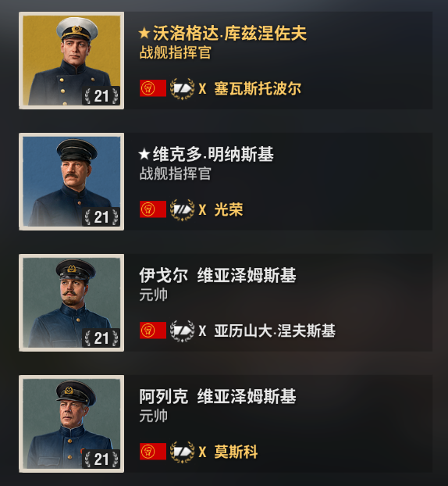Screen dimensions: 448x486
Task: Click the ship name 亚历山大·涅夫斯基
Action: pyautogui.click(x=275, y=331)
